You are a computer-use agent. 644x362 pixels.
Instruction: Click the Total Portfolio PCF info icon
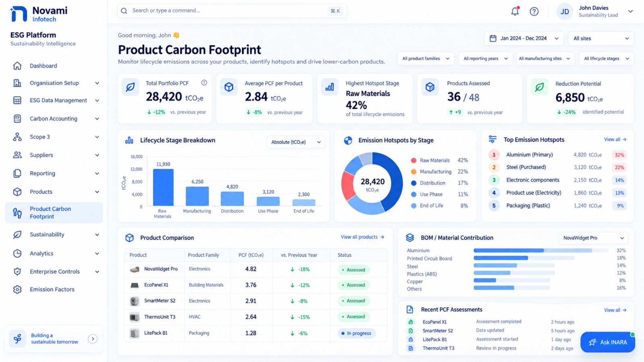[x=204, y=82]
